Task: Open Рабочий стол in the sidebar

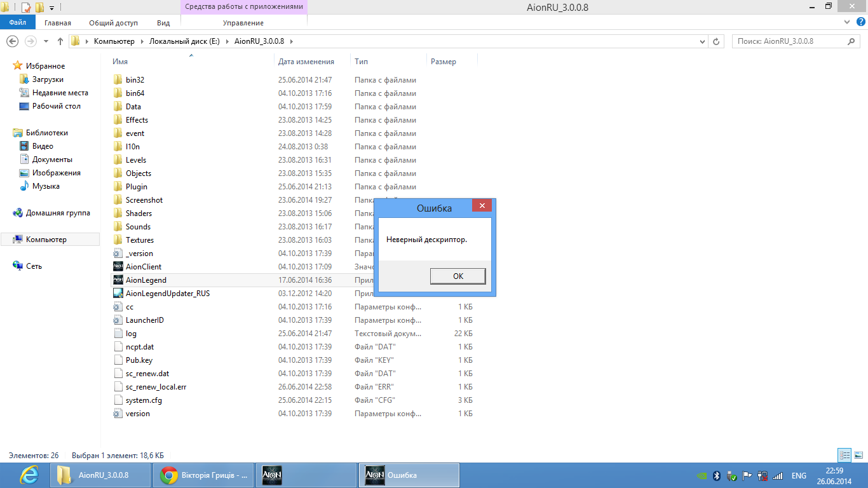Action: click(x=57, y=106)
